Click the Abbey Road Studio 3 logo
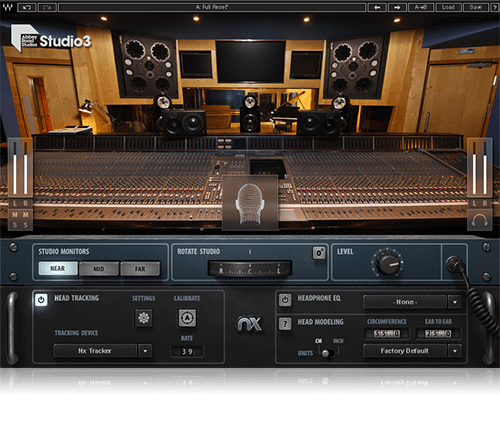 pyautogui.click(x=51, y=39)
